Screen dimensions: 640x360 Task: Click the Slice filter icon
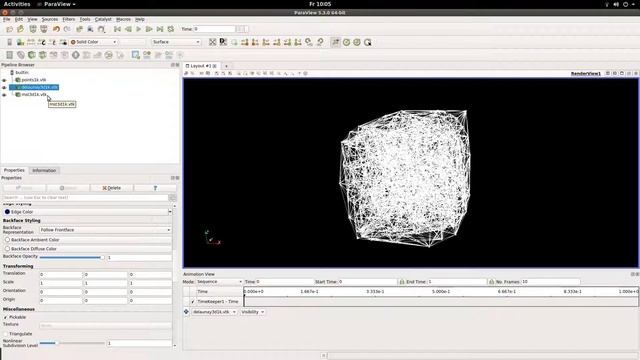pos(42,55)
